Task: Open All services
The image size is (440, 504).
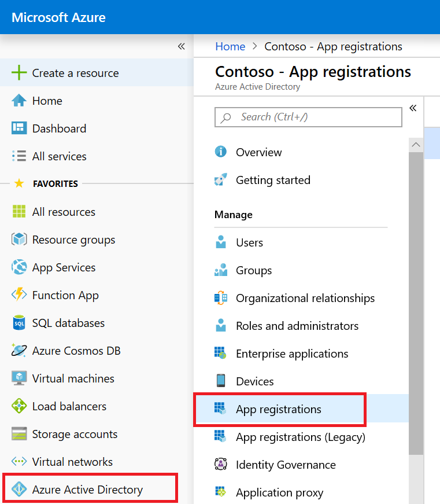Action: point(97,156)
